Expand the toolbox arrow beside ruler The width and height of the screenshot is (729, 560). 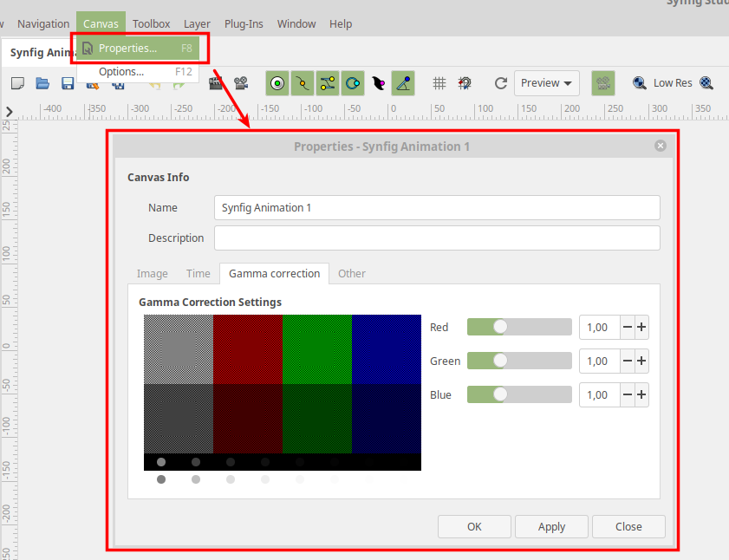coord(9,112)
